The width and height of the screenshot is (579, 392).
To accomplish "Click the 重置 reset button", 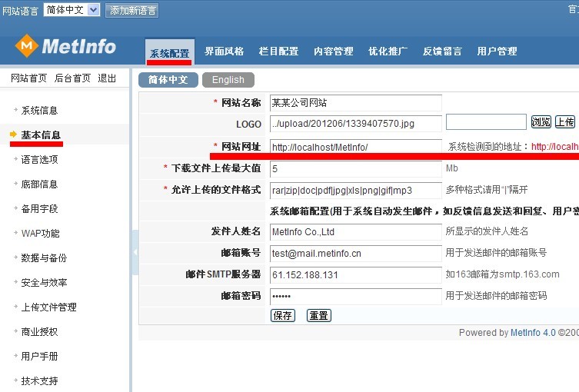I will [x=318, y=316].
